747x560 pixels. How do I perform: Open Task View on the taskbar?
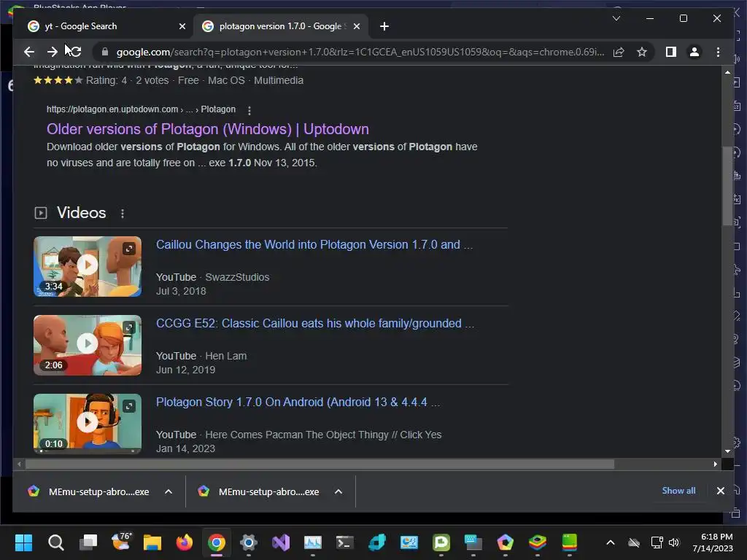[88, 542]
